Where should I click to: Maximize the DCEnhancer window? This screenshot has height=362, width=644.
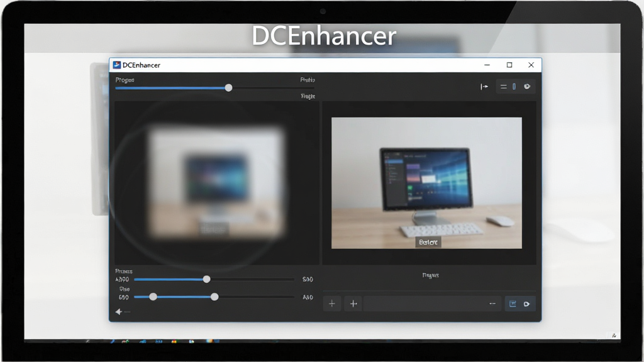(509, 65)
